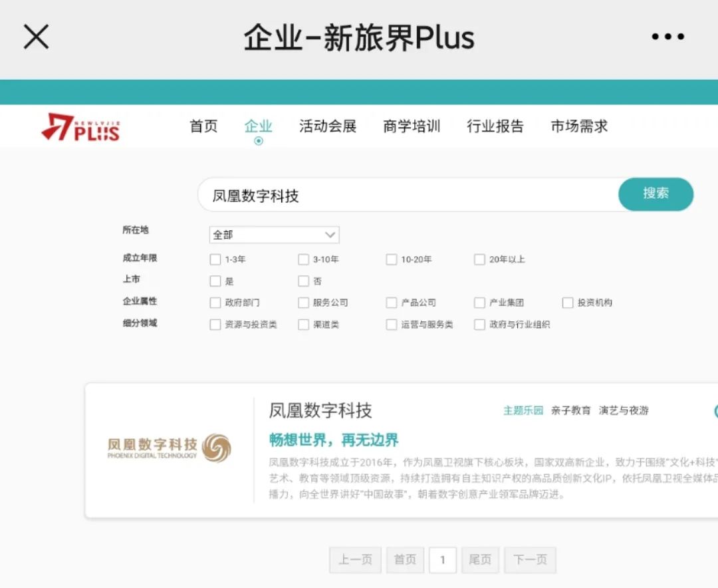Expand the 所在地 dropdown showing 全部
The height and width of the screenshot is (588, 718).
274,235
